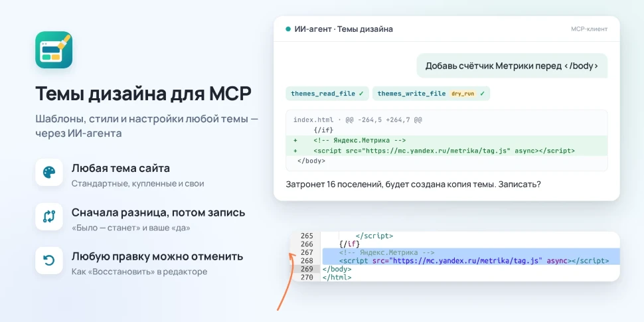
Task: Click the added diff line with the script src tag
Action: [x=446, y=151]
